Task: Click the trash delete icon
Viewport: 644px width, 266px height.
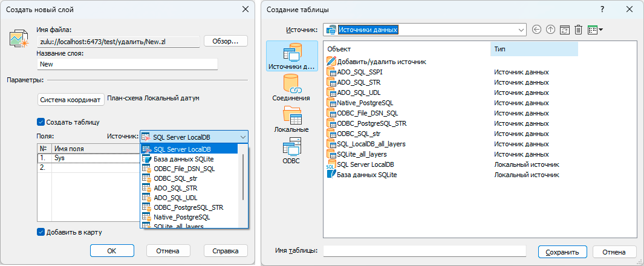Action: [x=578, y=30]
